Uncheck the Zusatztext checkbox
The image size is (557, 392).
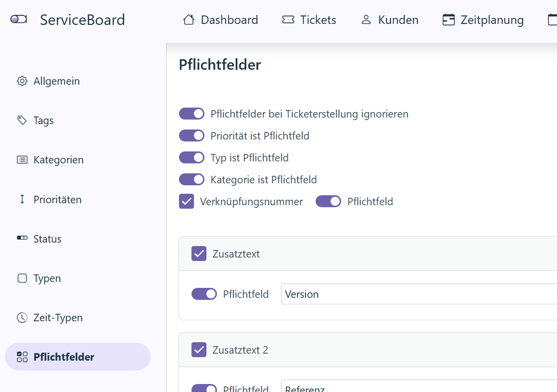199,254
